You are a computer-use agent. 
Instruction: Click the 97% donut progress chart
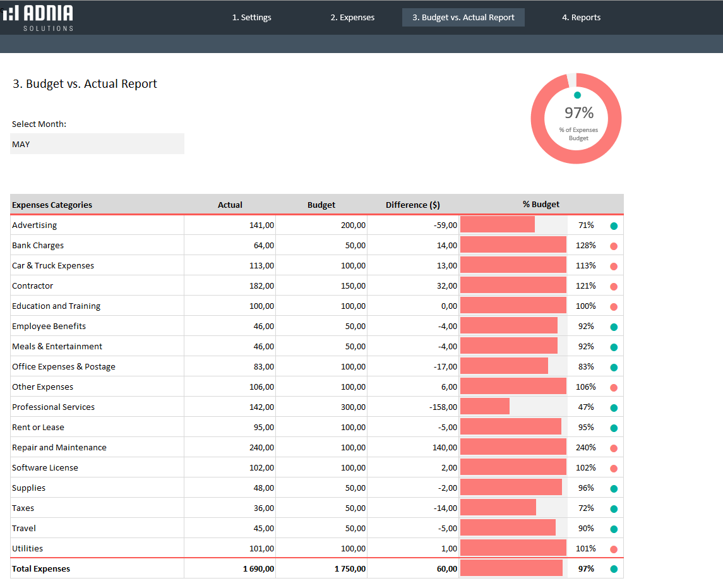click(577, 119)
